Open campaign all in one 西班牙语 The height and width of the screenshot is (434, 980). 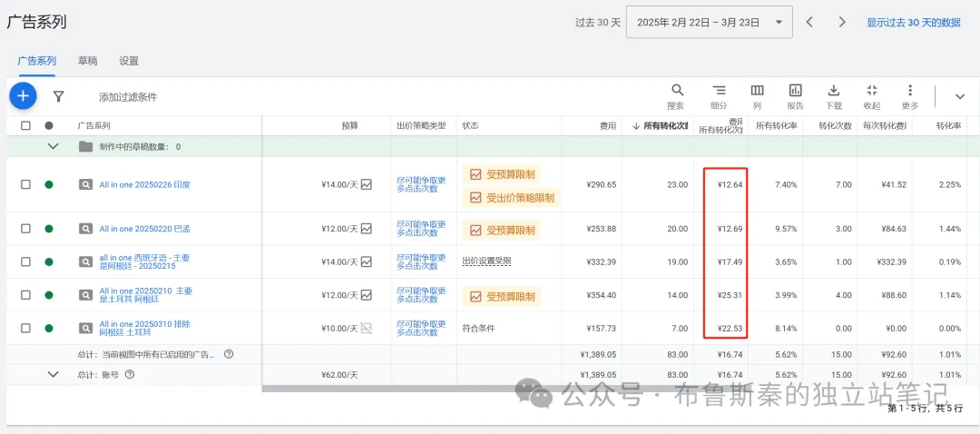(x=144, y=261)
